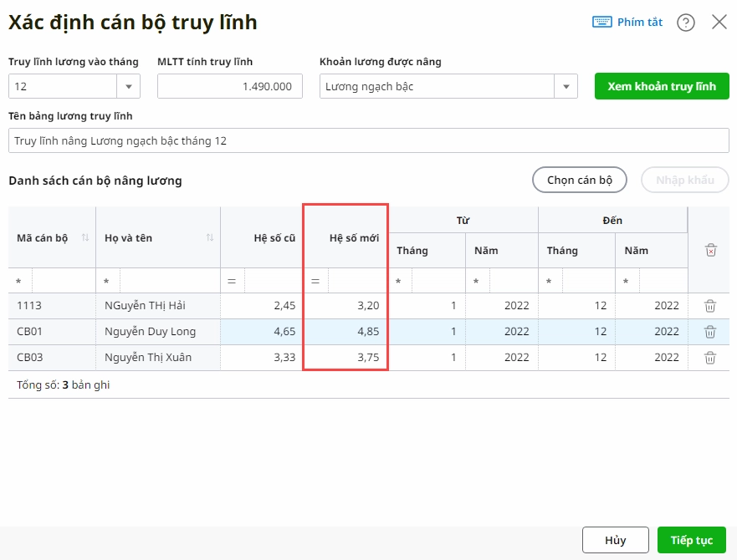Sort by Mã cán bộ column
The width and height of the screenshot is (737, 560).
click(85, 237)
